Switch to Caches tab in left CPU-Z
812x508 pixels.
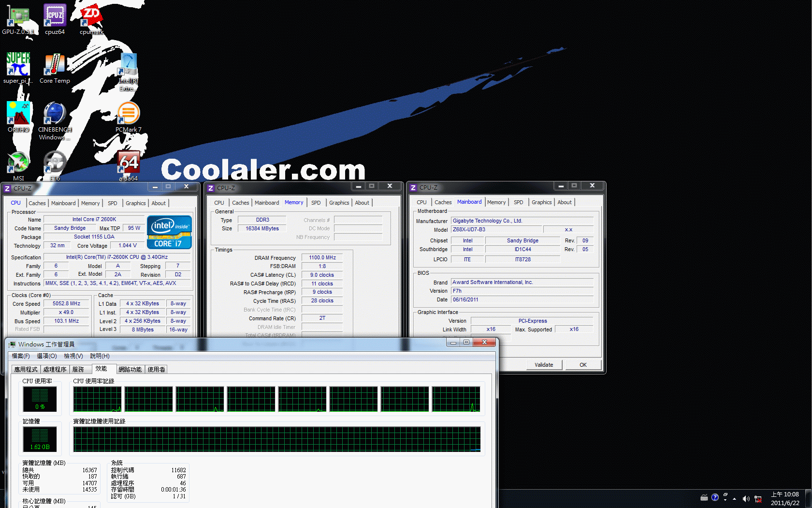click(37, 203)
